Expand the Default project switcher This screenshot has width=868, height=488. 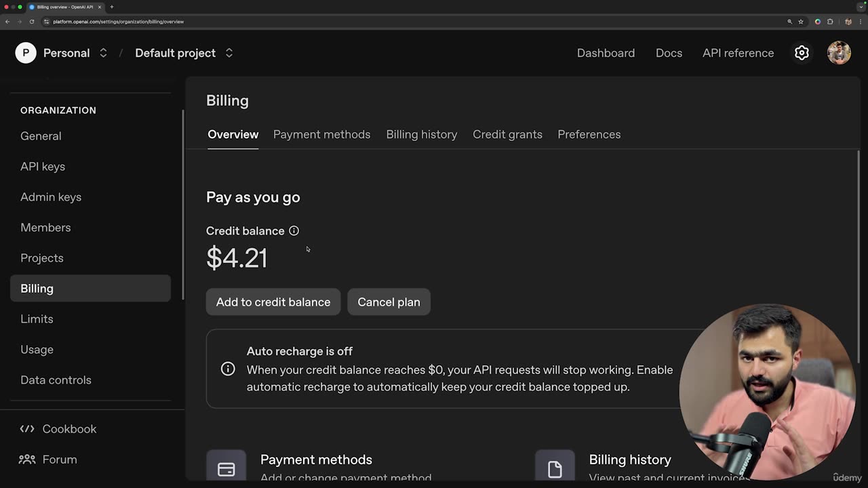tap(229, 53)
